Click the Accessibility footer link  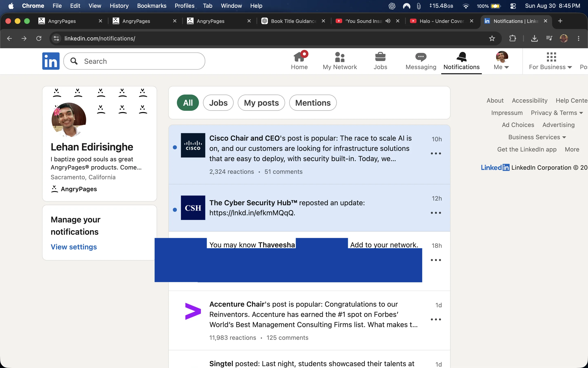530,101
